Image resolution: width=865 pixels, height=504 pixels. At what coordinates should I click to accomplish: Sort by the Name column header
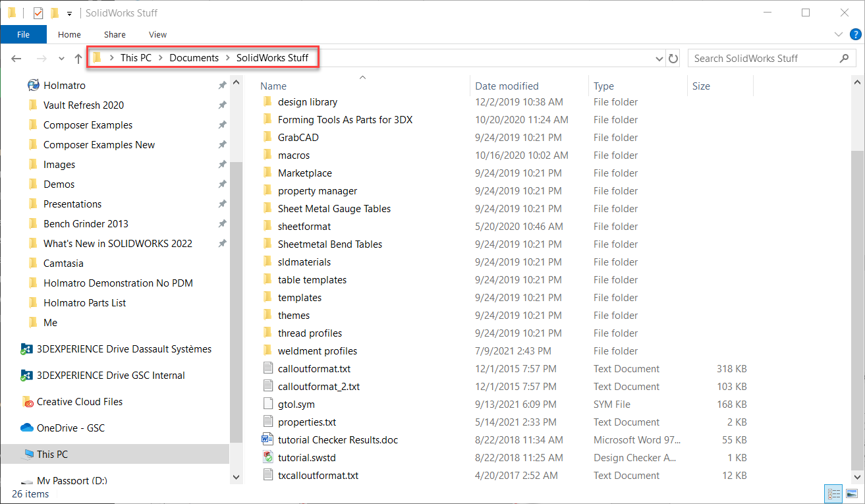[273, 86]
